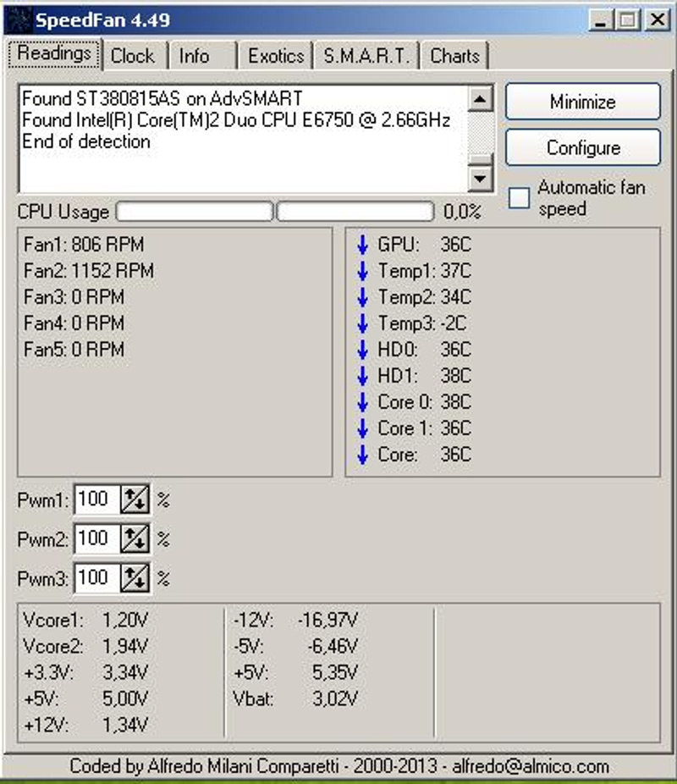677x784 pixels.
Task: Click the 'Fan1: 806 RPM' reading
Action: coord(84,245)
